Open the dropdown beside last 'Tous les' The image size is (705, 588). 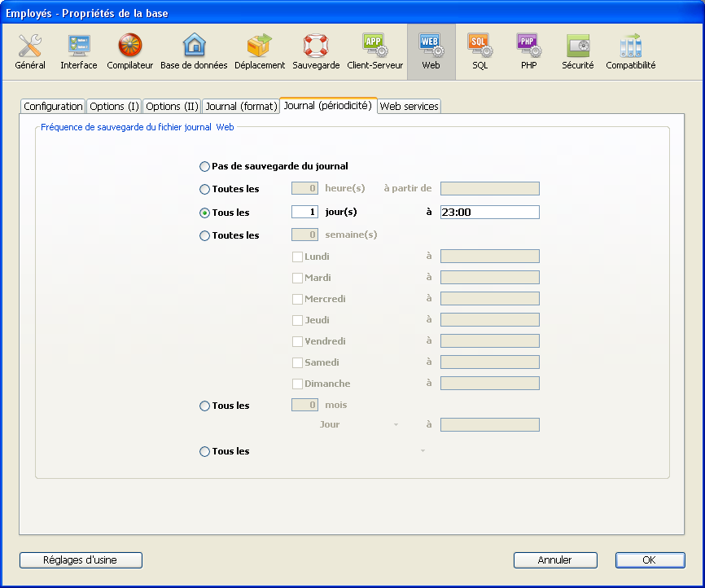tap(423, 451)
